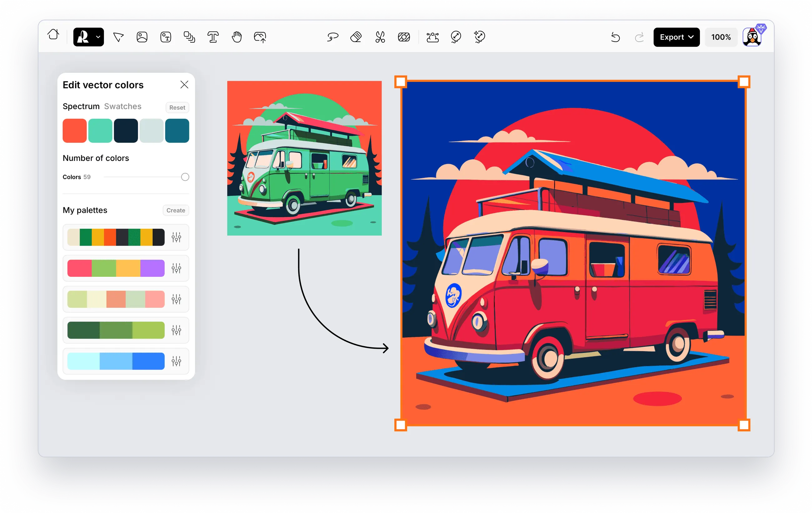The width and height of the screenshot is (812, 513).
Task: Click the Reset button
Action: coord(177,107)
